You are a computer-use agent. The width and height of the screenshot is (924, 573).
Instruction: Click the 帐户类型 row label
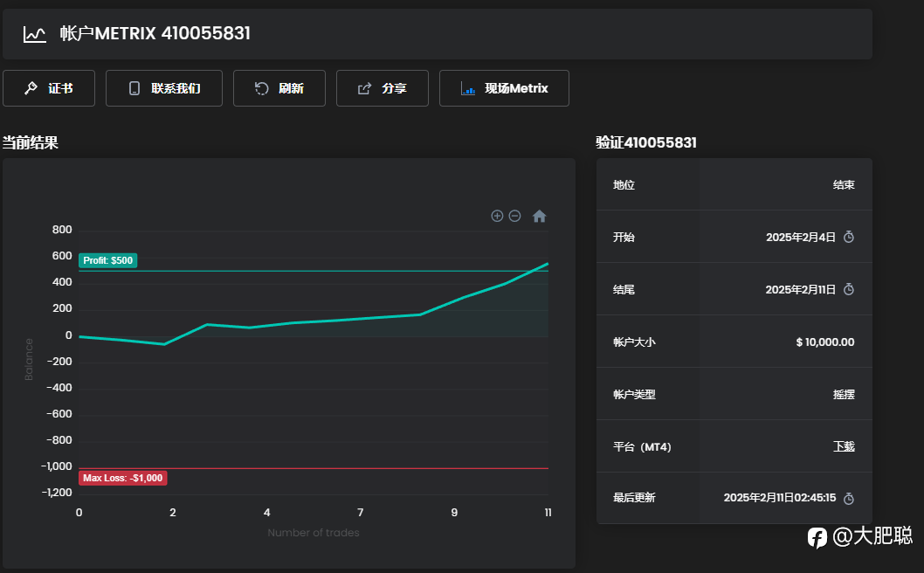click(634, 395)
